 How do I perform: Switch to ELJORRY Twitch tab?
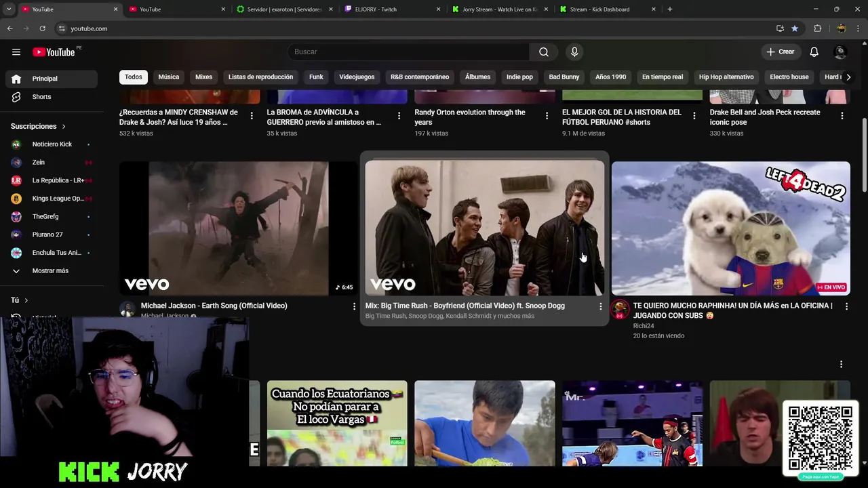392,9
